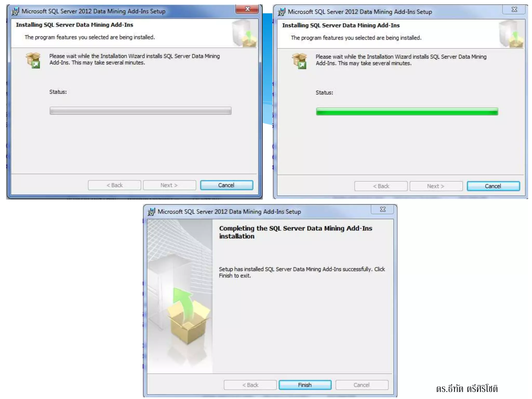Click Back in the top-left dialog
The width and height of the screenshot is (532, 399).
[x=114, y=185]
